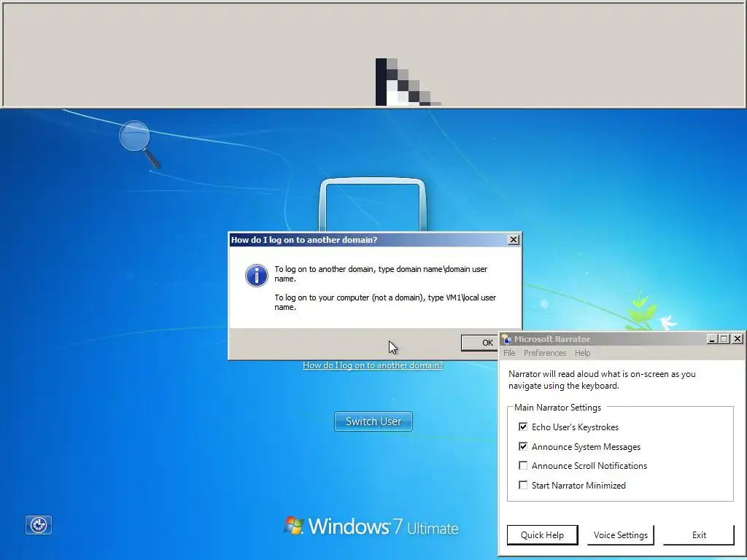Close the domain help dialog

click(x=513, y=239)
